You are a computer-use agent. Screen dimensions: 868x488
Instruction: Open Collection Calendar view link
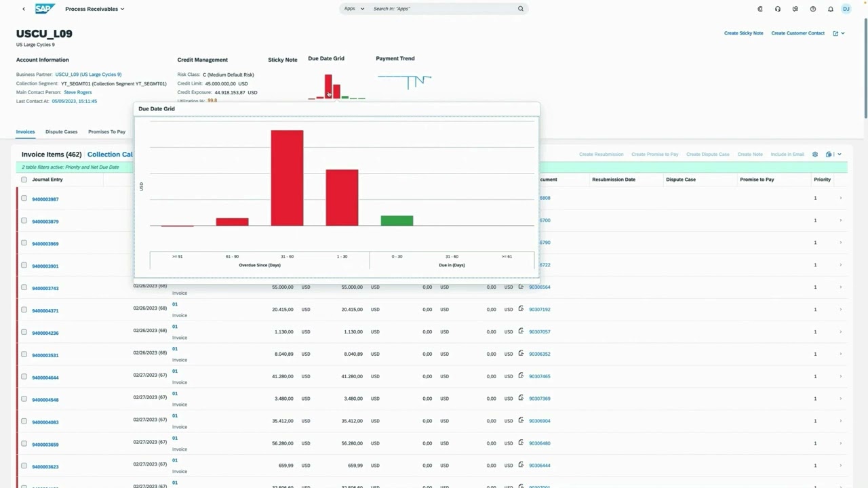click(111, 155)
